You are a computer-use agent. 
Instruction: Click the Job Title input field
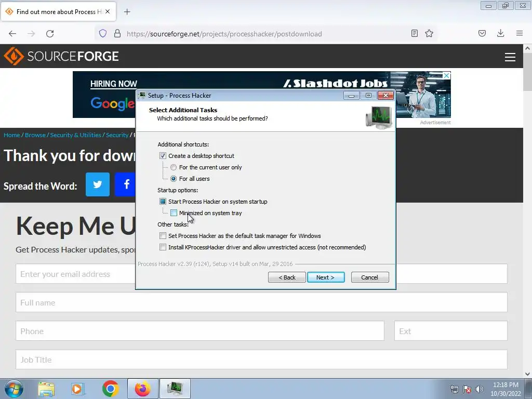coord(262,360)
